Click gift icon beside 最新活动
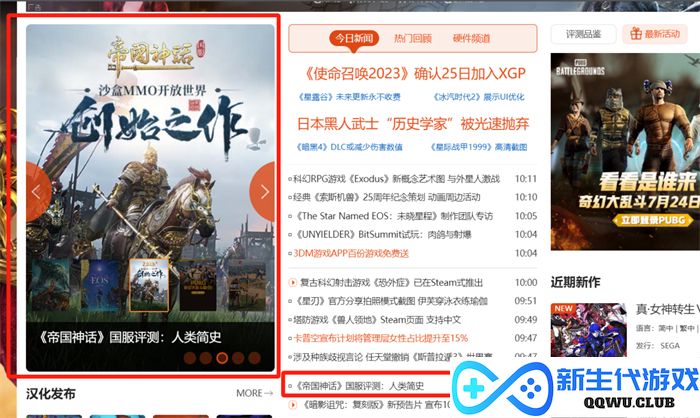700x418 pixels. click(x=636, y=33)
